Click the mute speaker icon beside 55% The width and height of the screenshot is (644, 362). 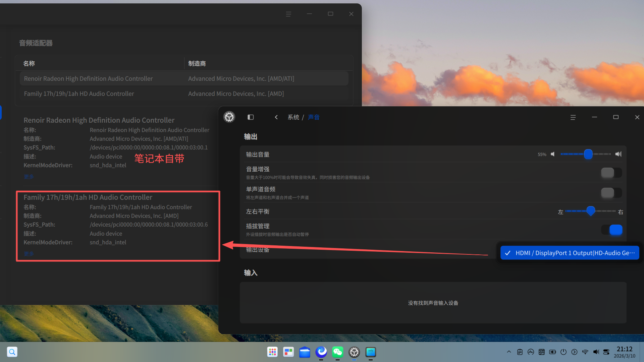coord(553,154)
